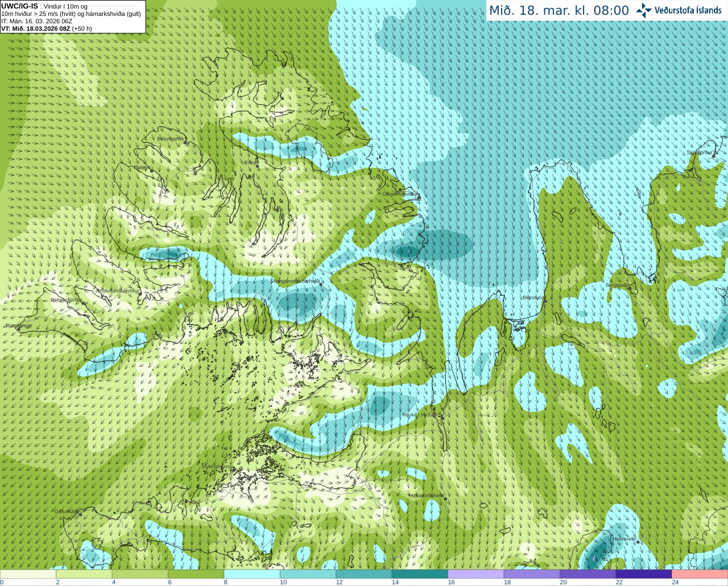Viewport: 728px width, 586px height.
Task: Select the Bjargtangar station label
Action: 19,325
